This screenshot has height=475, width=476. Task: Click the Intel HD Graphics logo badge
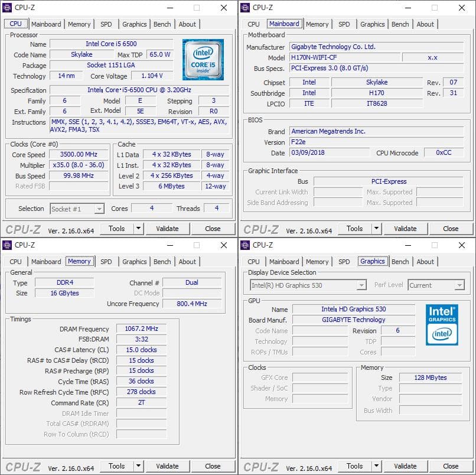pos(441,324)
